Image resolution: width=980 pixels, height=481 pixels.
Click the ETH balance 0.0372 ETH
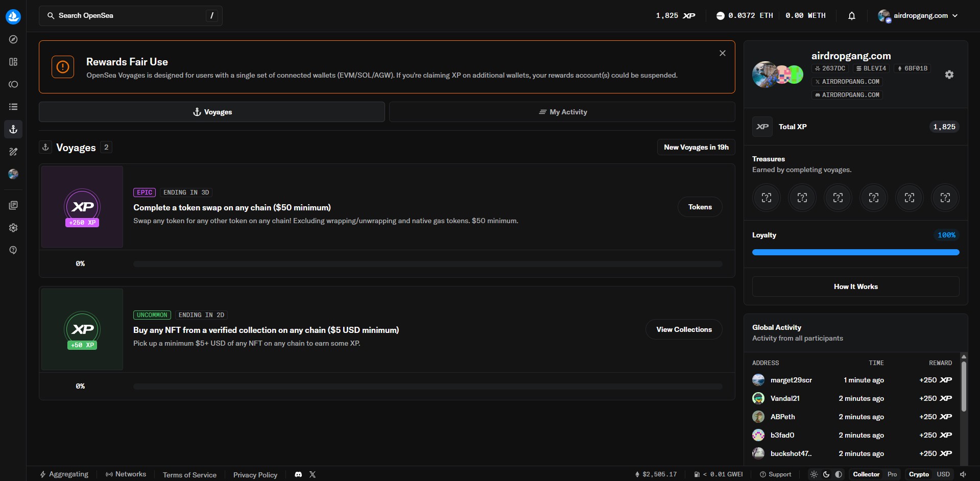(x=745, y=16)
